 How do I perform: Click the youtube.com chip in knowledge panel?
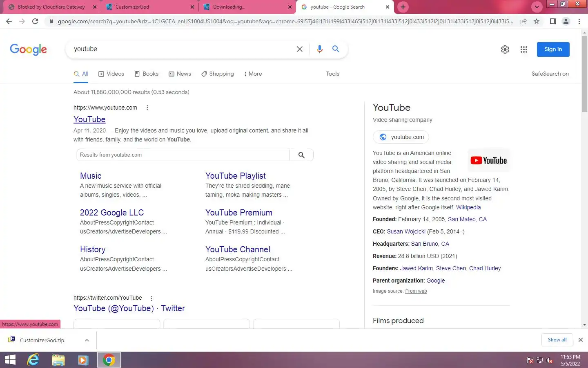401,137
